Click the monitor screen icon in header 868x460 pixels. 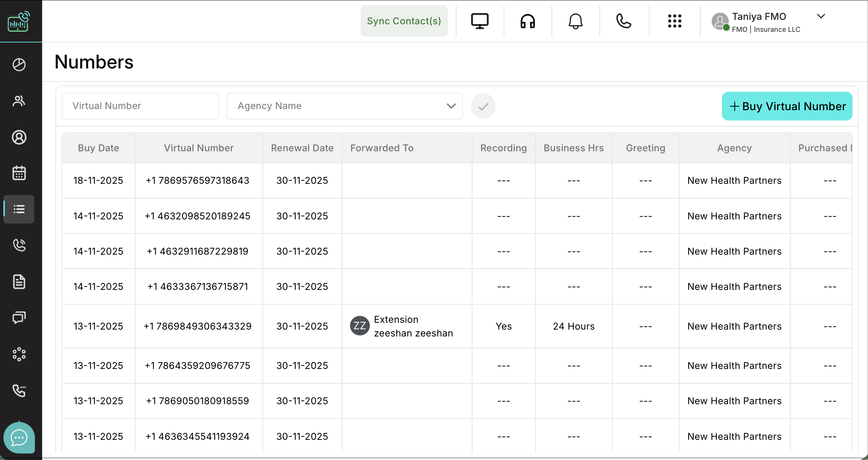point(480,21)
